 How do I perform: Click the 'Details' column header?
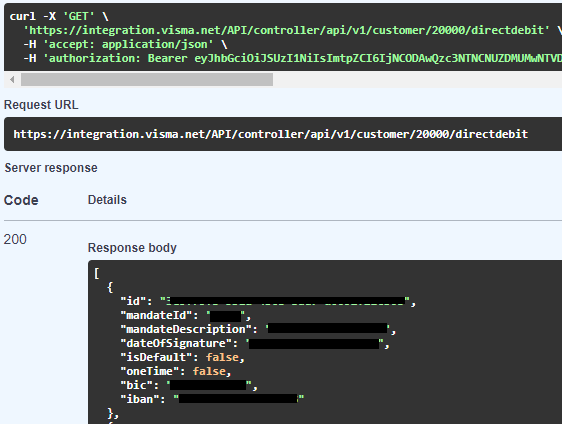tap(107, 200)
